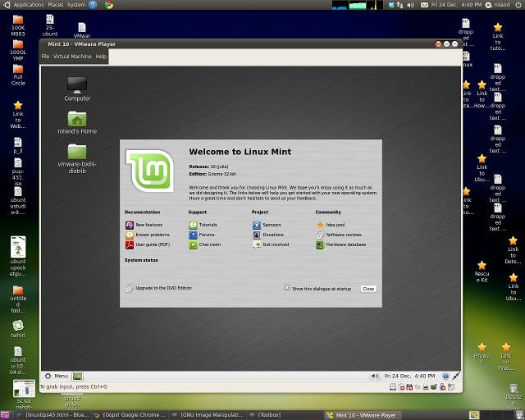Open the Idea pool link
The height and width of the screenshot is (420, 525).
click(x=336, y=225)
